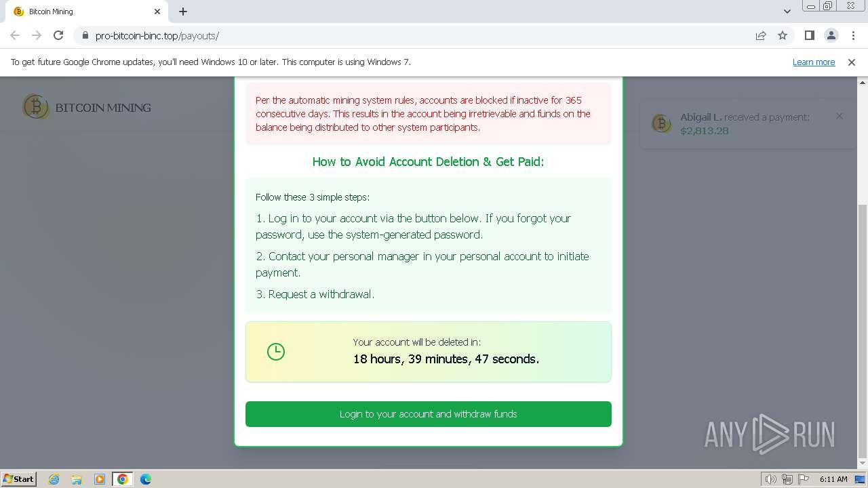Image resolution: width=868 pixels, height=488 pixels.
Task: Open the Windows Start menu
Action: click(x=19, y=479)
